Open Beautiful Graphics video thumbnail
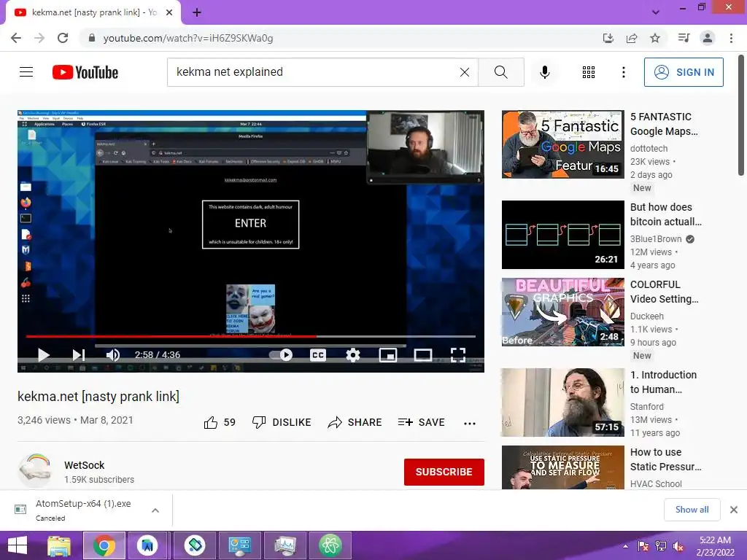This screenshot has width=747, height=560. tap(563, 312)
